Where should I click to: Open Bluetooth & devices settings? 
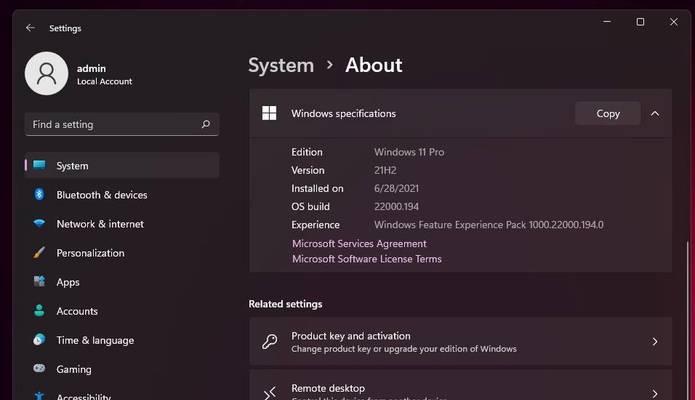pyautogui.click(x=122, y=195)
